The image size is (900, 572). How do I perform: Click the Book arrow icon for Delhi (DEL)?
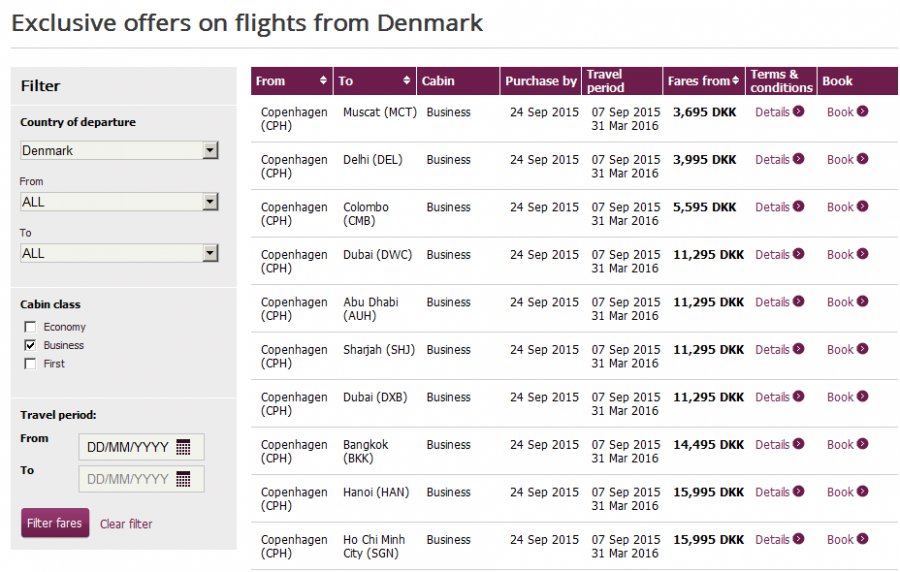[863, 159]
